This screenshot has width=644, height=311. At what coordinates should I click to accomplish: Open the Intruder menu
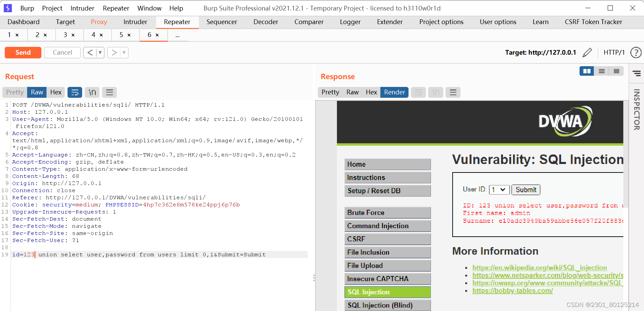(82, 8)
